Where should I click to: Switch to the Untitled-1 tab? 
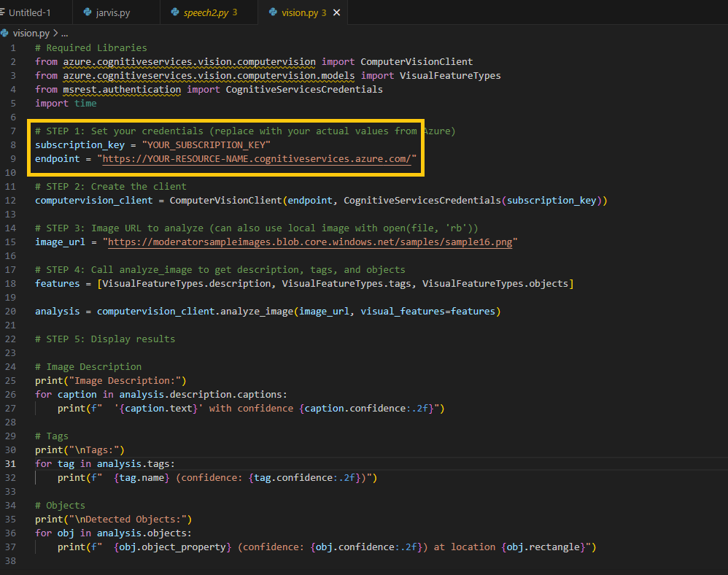(x=30, y=12)
